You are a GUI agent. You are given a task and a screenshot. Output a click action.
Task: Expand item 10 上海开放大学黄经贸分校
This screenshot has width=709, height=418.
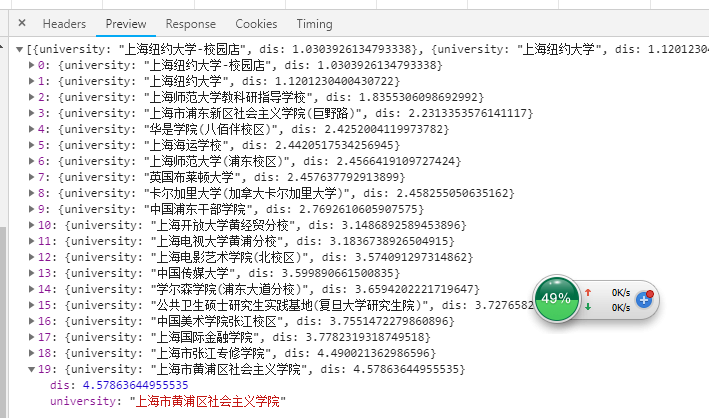pyautogui.click(x=32, y=225)
